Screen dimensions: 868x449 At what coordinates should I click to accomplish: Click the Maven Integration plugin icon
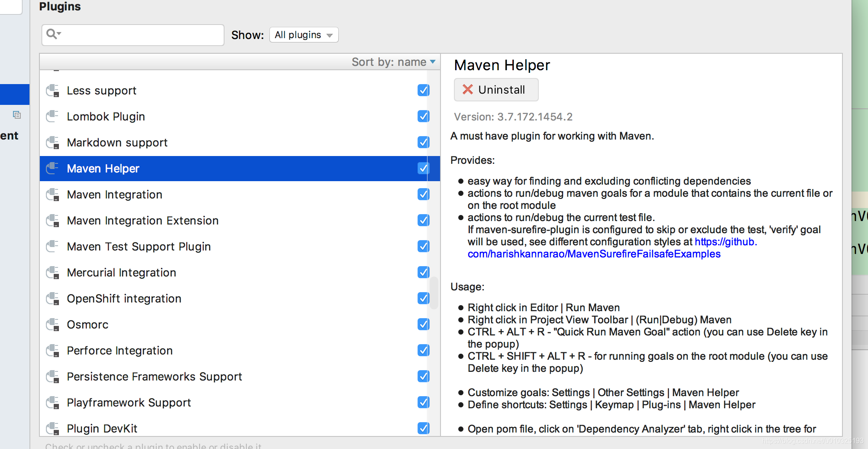53,195
